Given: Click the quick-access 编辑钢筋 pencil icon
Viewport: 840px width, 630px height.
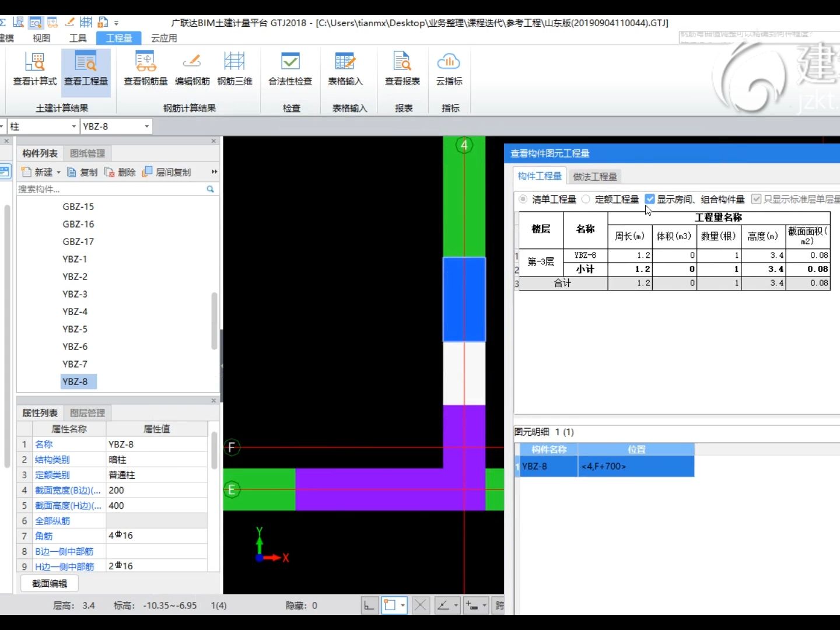Looking at the screenshot, I should coord(69,23).
